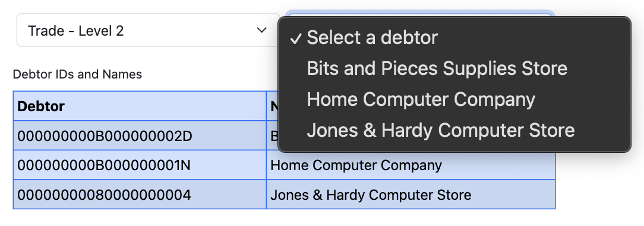Choose the Select a debtor option
Viewport: 644px width, 226px height.
click(x=454, y=37)
